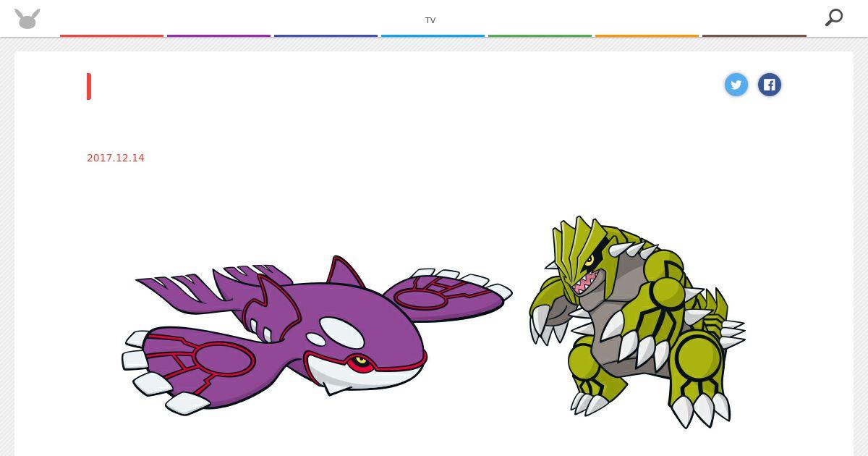Select the dark blue-underlined navigation tab
The height and width of the screenshot is (456, 868).
pyautogui.click(x=325, y=19)
